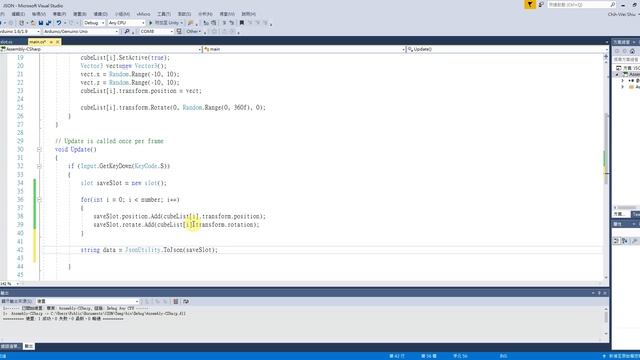
Task: Open the Help (說明) menu
Action: click(x=248, y=14)
